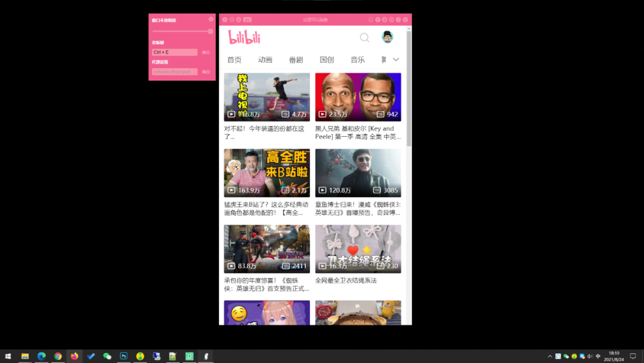Open the 高全胜来B站啦 video thumbnail

267,173
